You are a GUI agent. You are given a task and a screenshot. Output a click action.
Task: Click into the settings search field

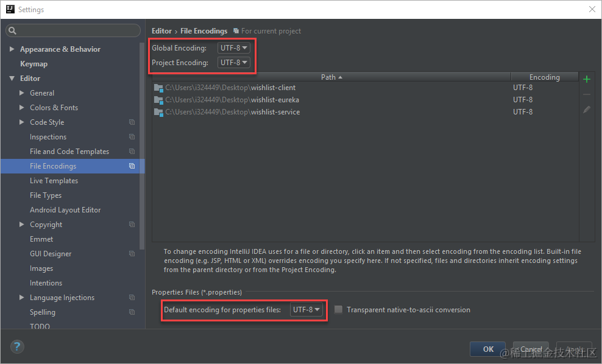73,30
